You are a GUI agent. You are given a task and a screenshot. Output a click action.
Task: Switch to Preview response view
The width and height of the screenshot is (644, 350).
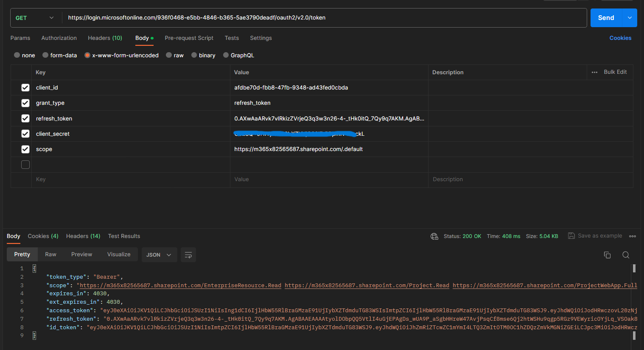click(x=81, y=255)
